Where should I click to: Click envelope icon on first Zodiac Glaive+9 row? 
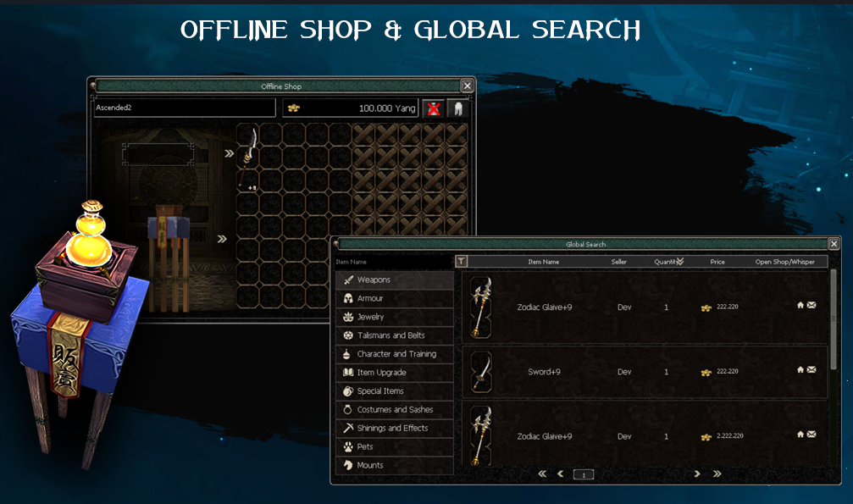pyautogui.click(x=811, y=305)
